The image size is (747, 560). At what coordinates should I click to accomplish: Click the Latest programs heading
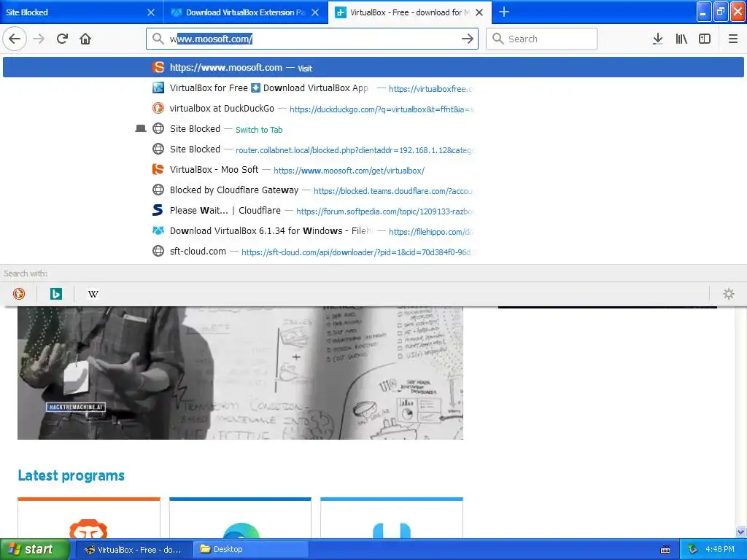point(71,475)
